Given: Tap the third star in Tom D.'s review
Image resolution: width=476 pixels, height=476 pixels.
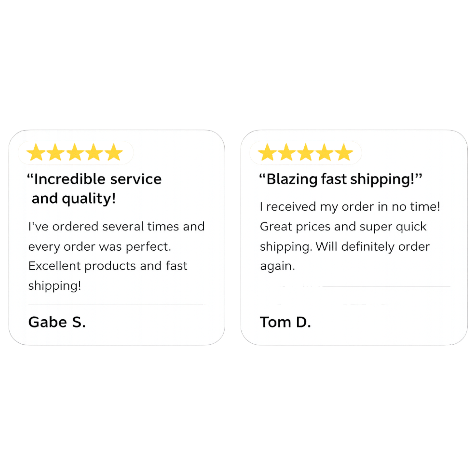Looking at the screenshot, I should 306,153.
